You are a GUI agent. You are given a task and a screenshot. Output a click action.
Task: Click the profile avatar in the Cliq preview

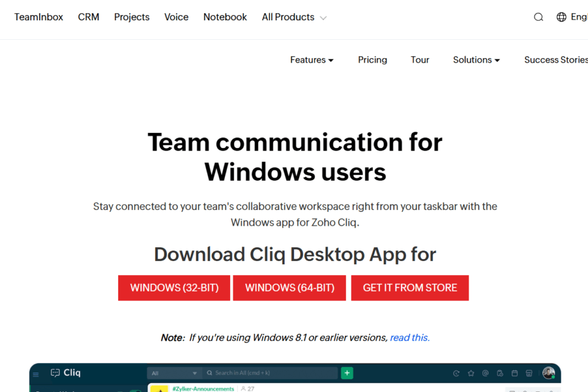pyautogui.click(x=548, y=373)
